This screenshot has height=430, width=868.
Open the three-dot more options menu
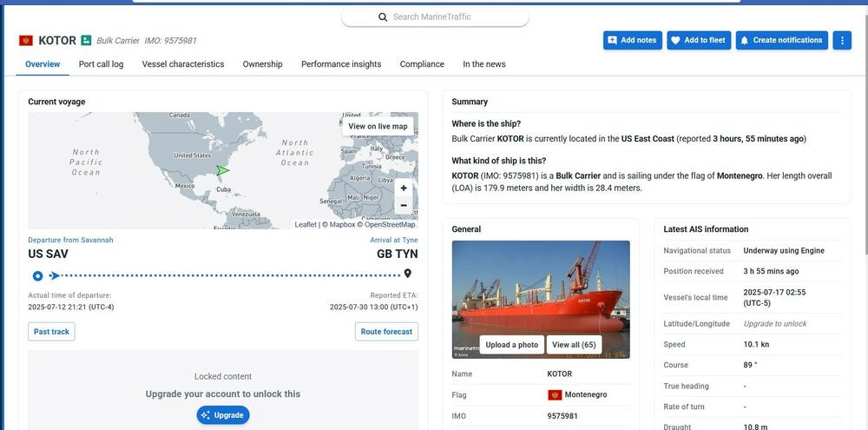[841, 40]
